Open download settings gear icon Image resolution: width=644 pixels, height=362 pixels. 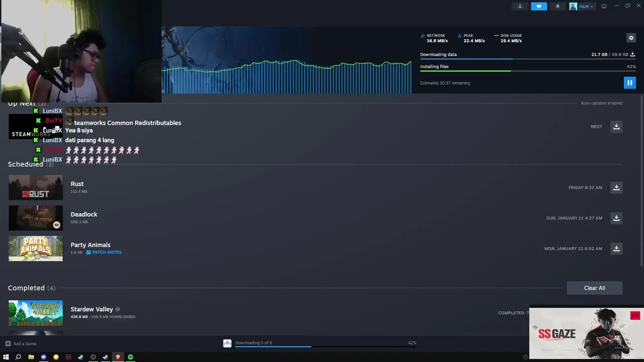click(631, 38)
